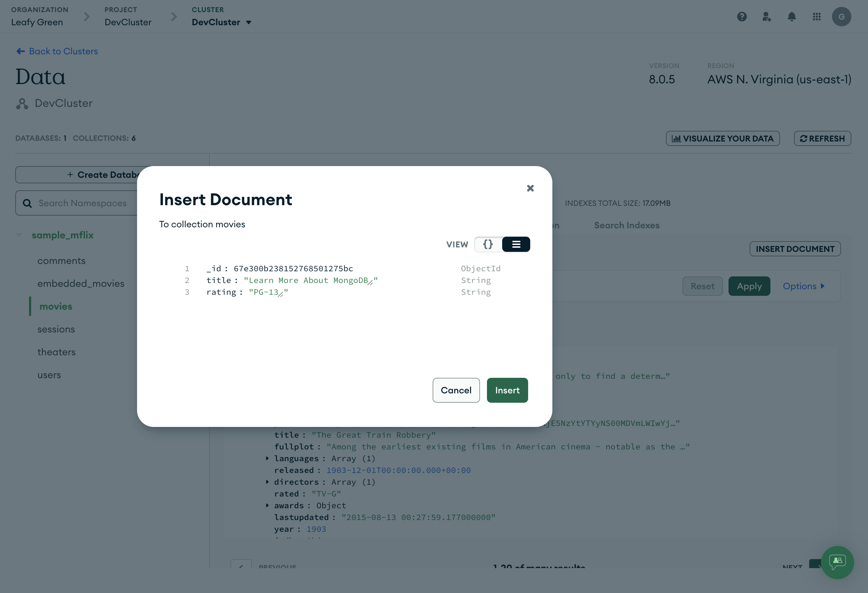Open the invite user icon
The width and height of the screenshot is (868, 593).
pos(766,17)
